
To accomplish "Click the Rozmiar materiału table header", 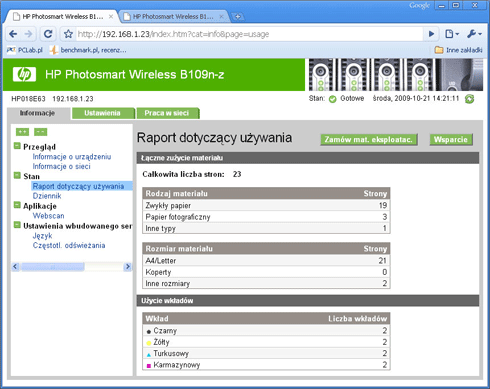I will click(x=266, y=249).
